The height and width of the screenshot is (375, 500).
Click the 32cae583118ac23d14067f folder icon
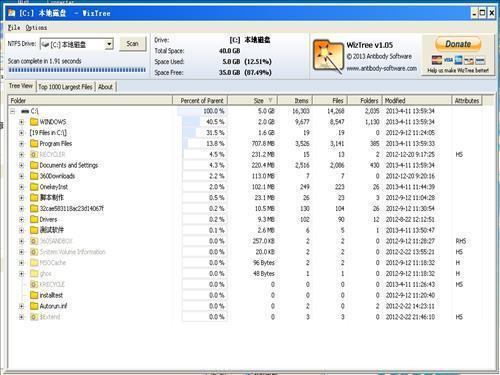[34, 208]
